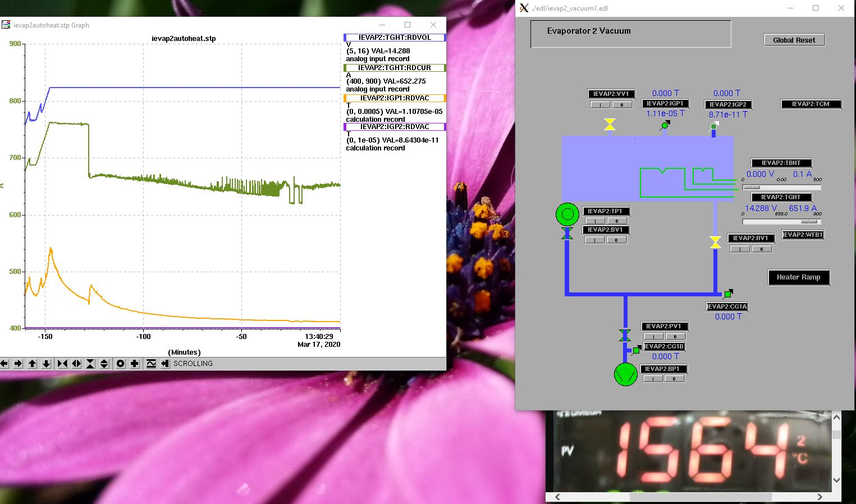Click the 651.9 A current readout

pos(803,208)
